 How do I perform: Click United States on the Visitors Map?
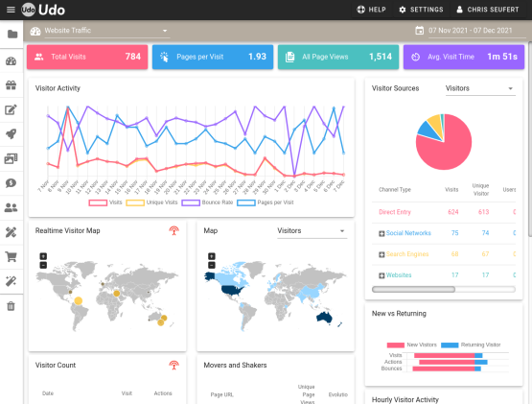click(x=232, y=290)
